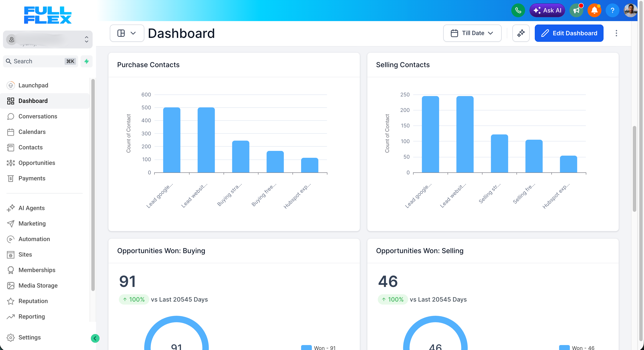644x350 pixels.
Task: Click the lightning bolt icon beside Search
Action: coord(86,61)
